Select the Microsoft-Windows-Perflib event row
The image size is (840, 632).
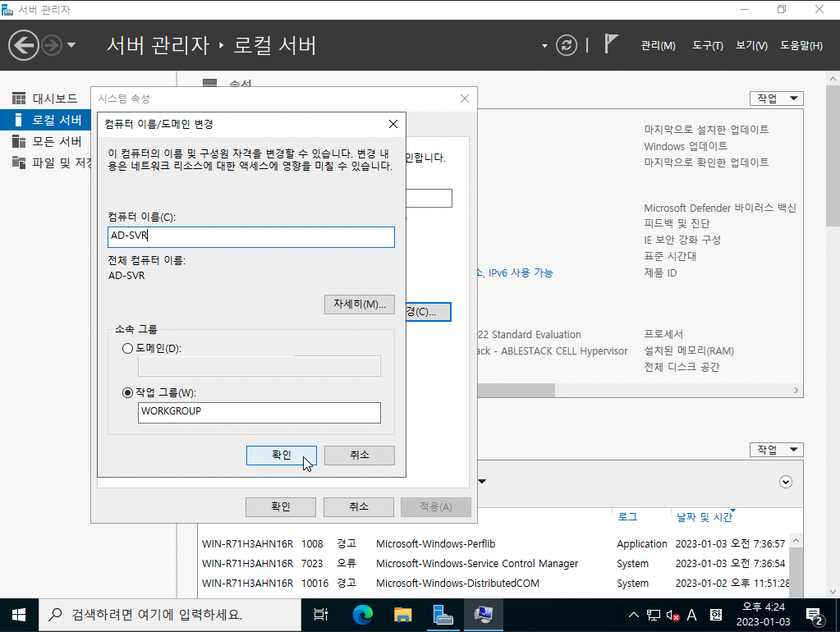click(493, 543)
